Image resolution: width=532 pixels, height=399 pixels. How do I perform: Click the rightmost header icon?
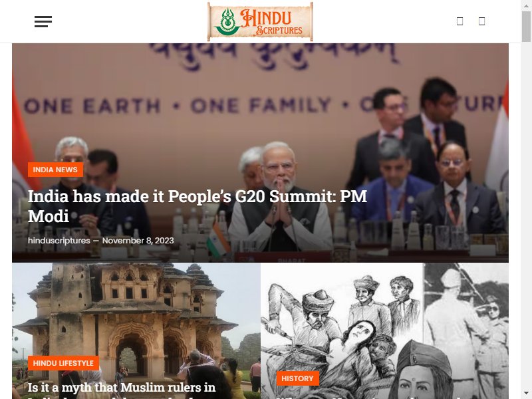pyautogui.click(x=481, y=21)
